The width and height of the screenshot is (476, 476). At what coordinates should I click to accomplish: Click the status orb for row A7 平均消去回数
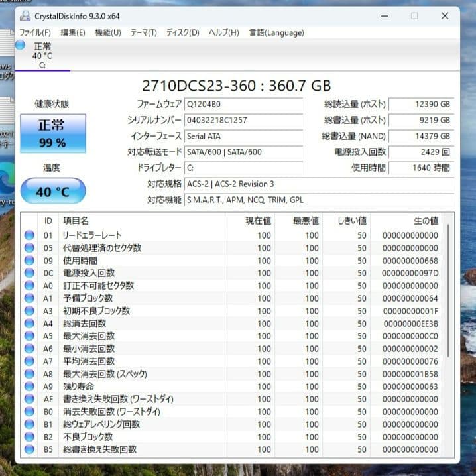tap(29, 361)
